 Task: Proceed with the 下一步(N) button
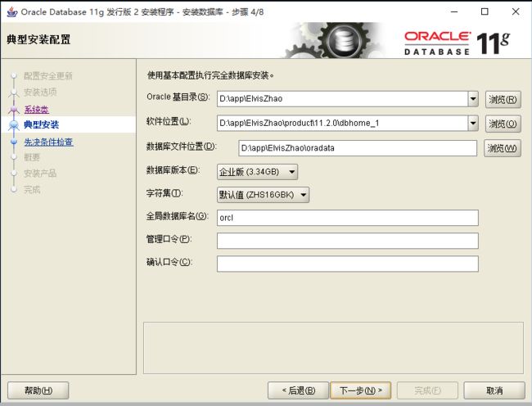pyautogui.click(x=361, y=390)
